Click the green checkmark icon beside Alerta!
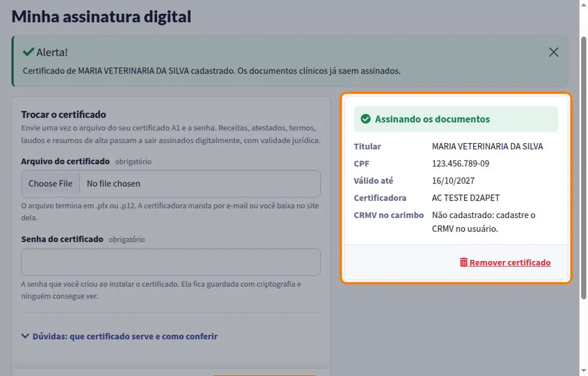This screenshot has height=376, width=588. point(28,52)
